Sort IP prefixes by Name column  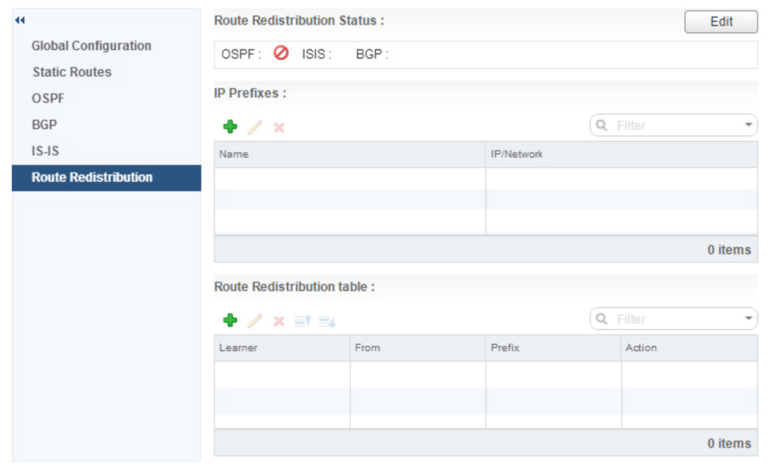350,155
